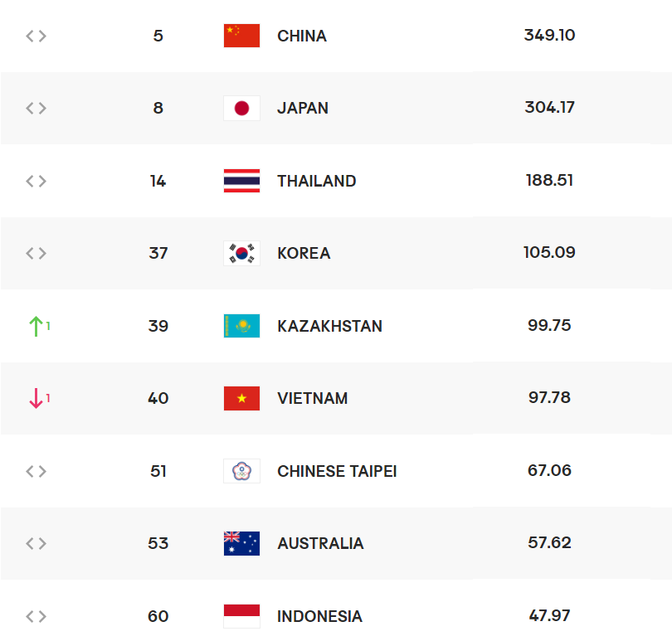
Task: Select the THAILAND team name
Action: [317, 181]
